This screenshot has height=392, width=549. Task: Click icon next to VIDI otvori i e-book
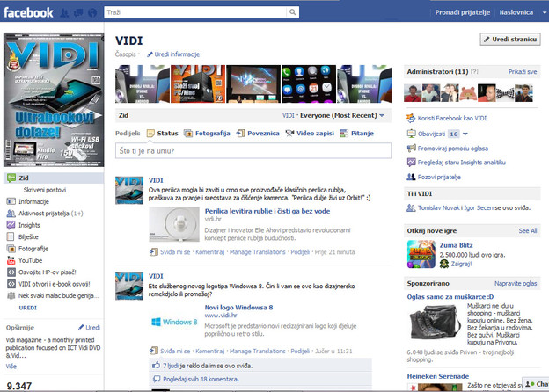(11, 284)
